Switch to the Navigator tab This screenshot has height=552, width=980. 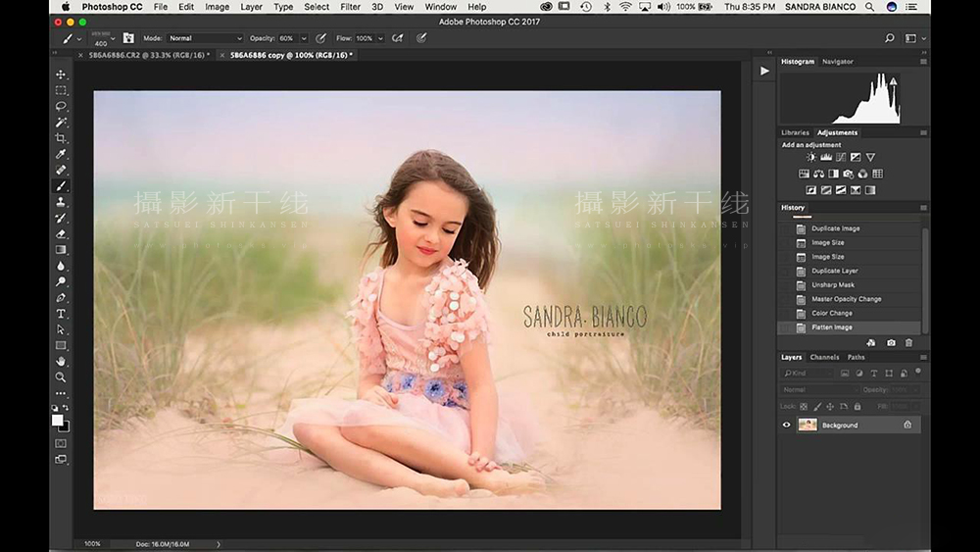tap(838, 61)
